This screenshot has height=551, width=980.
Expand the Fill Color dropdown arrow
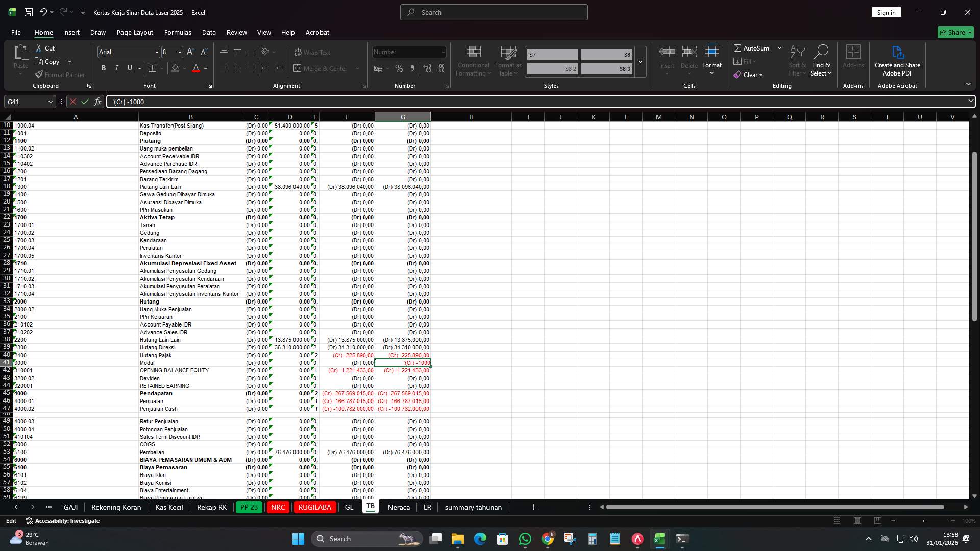(x=185, y=68)
